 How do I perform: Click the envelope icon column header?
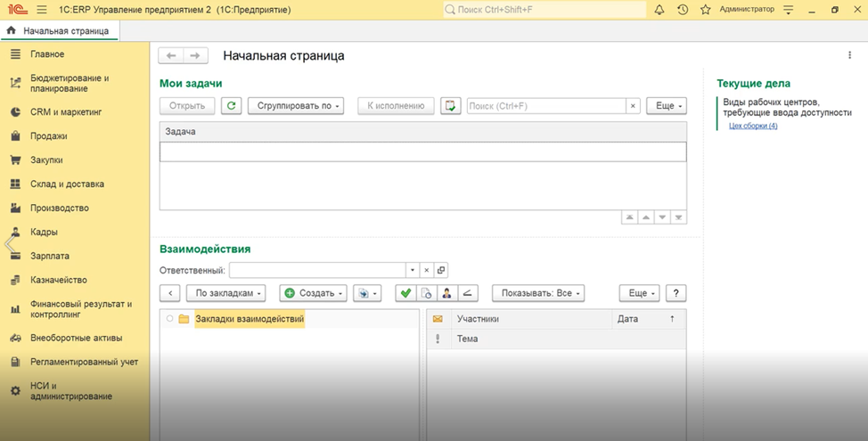(438, 319)
